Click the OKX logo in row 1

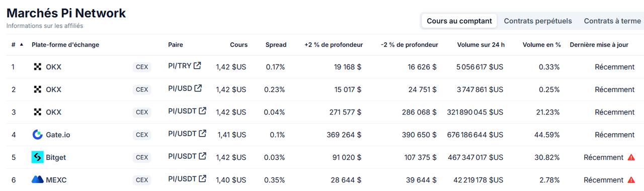pos(37,67)
